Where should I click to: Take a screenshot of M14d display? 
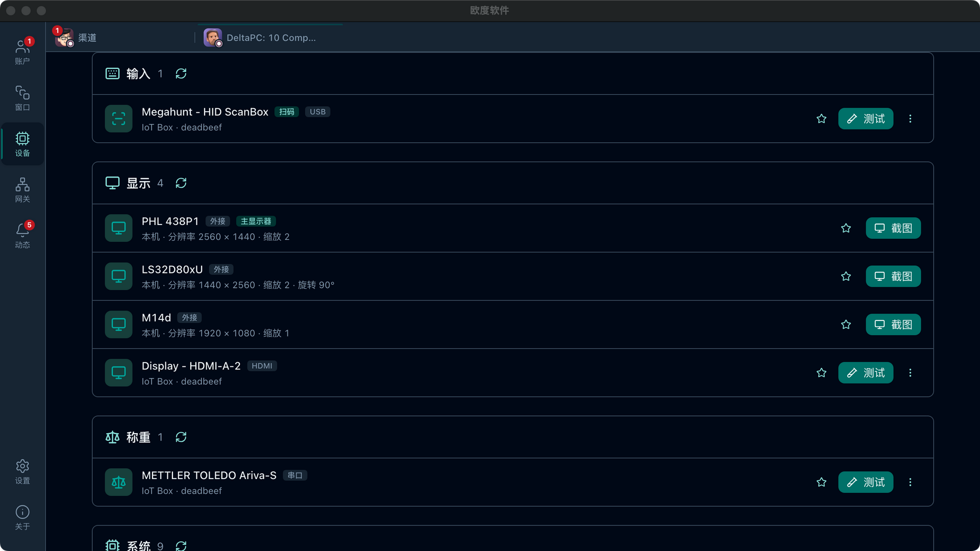(893, 324)
